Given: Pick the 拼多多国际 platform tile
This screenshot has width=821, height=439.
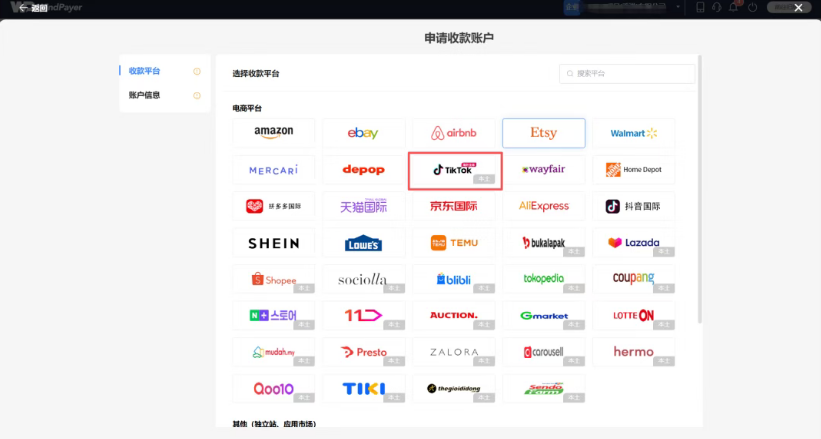Looking at the screenshot, I should coord(274,206).
